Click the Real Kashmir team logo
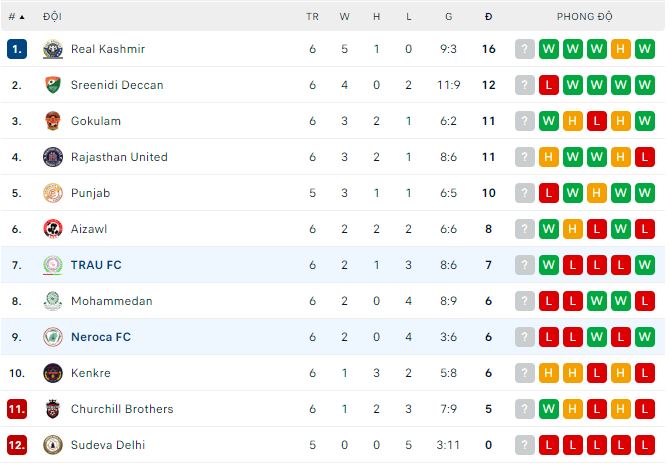The height and width of the screenshot is (466, 669). tap(53, 49)
